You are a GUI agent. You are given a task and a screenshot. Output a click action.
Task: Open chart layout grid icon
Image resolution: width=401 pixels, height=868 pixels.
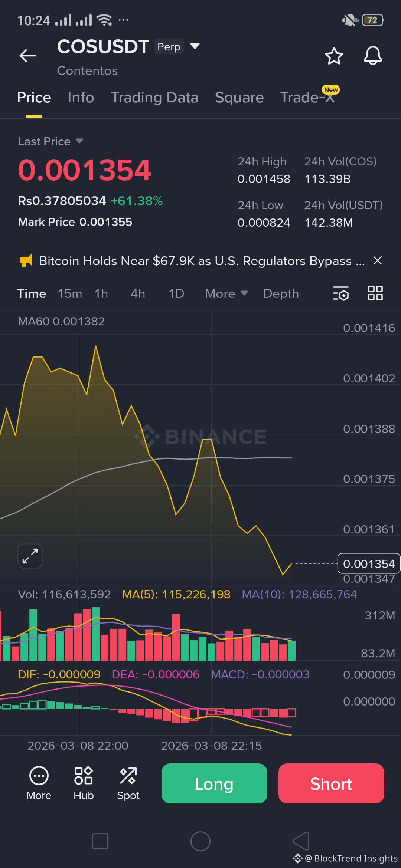tap(375, 293)
